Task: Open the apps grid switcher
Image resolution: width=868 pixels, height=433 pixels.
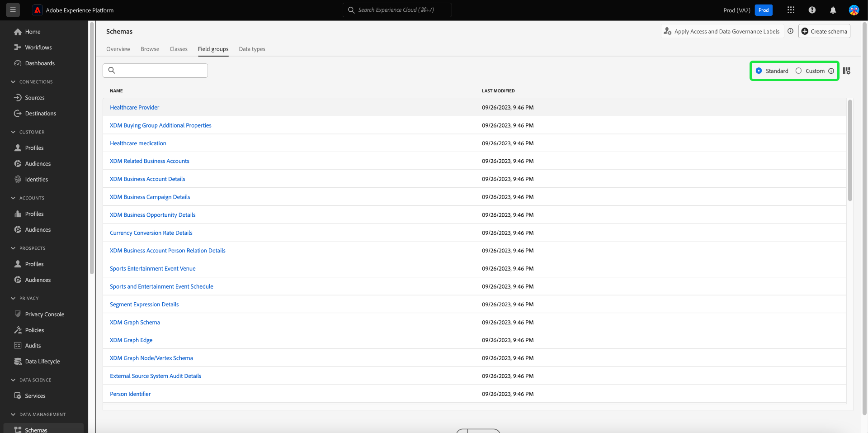Action: click(791, 10)
